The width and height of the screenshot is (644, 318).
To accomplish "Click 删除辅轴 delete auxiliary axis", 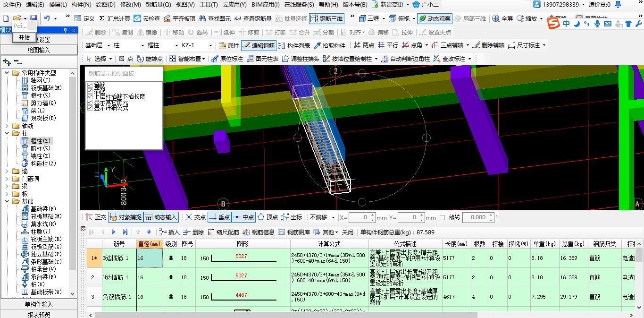I will [488, 45].
